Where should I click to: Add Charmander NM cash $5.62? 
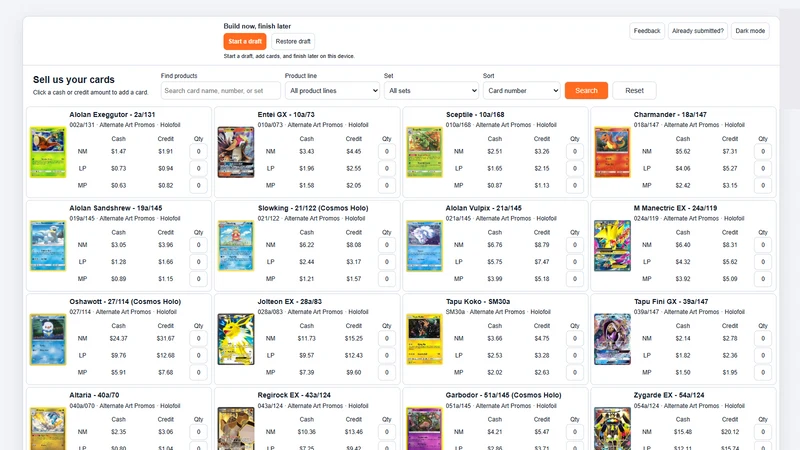pos(683,152)
